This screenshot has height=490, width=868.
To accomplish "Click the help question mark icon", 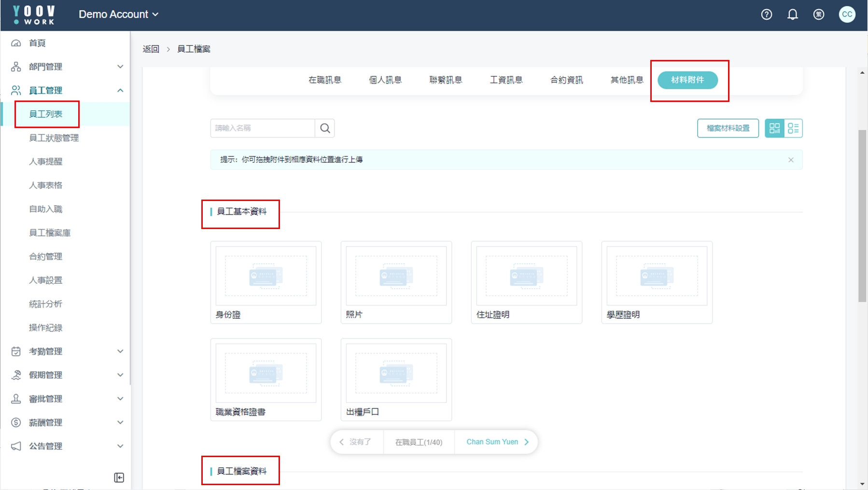I will click(x=767, y=14).
